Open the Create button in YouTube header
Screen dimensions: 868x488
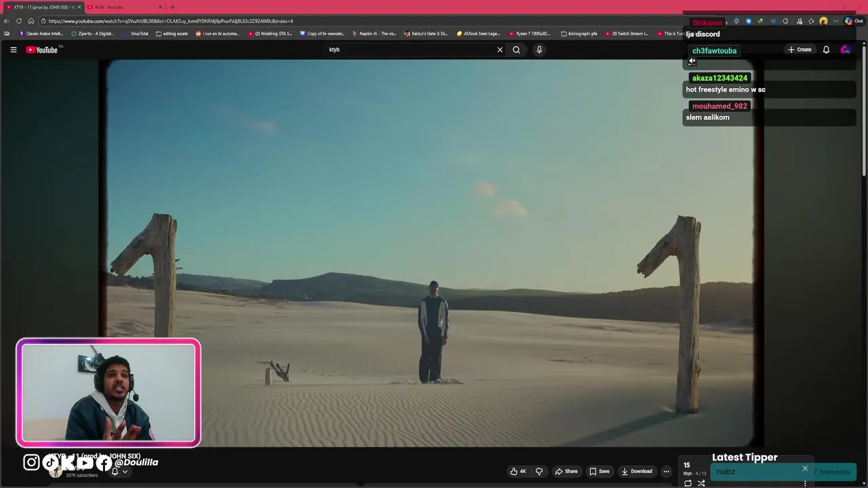click(800, 49)
